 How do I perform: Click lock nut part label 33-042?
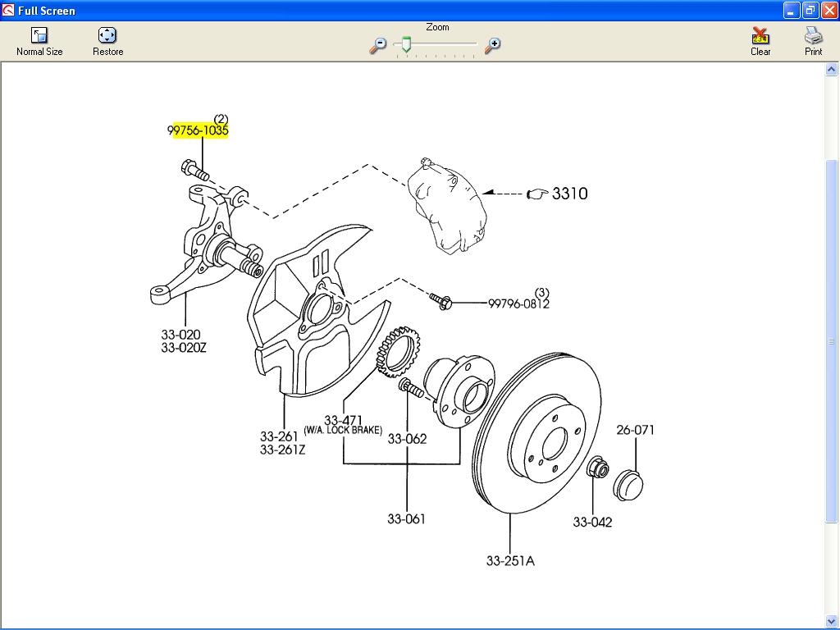pos(592,523)
